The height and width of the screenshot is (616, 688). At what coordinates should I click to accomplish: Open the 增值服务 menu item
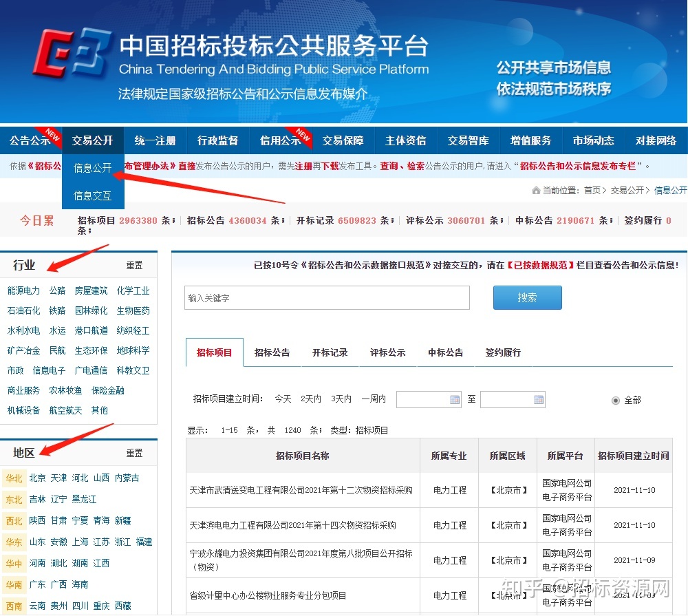[x=530, y=140]
